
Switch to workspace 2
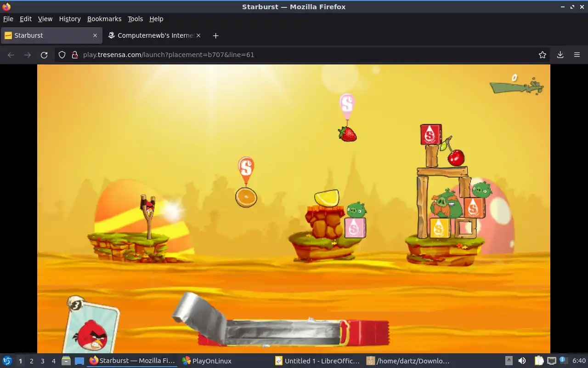31,361
